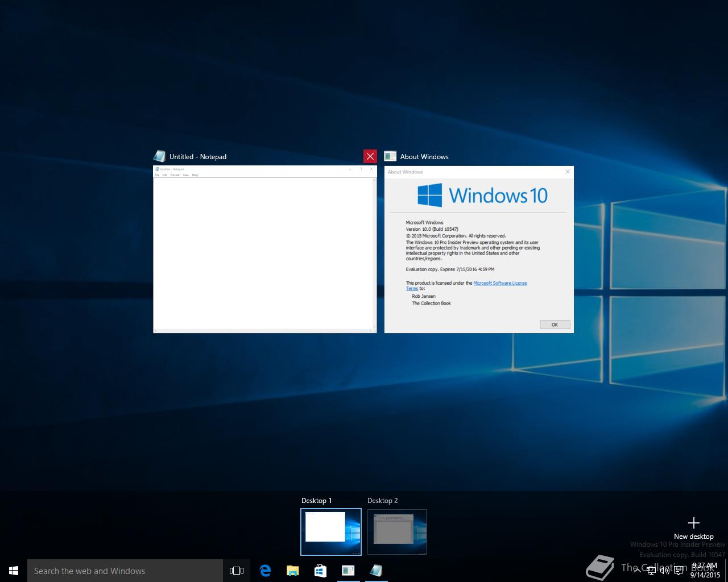Add a New desktop
The width and height of the screenshot is (728, 582).
(693, 527)
